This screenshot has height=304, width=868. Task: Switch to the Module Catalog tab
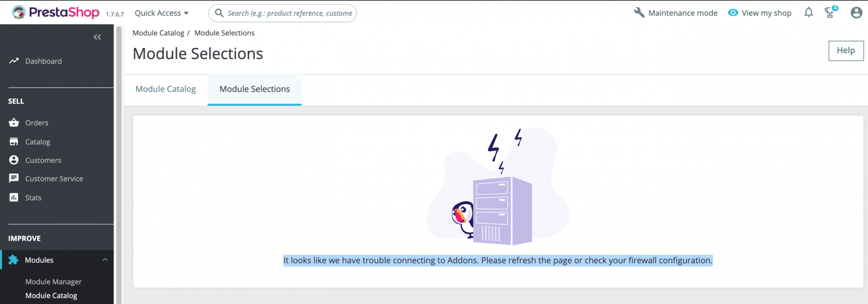point(165,89)
